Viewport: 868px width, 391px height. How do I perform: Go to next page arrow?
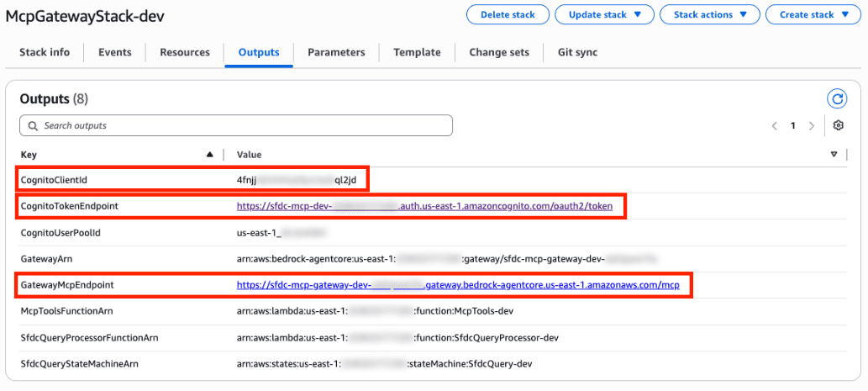[x=812, y=126]
